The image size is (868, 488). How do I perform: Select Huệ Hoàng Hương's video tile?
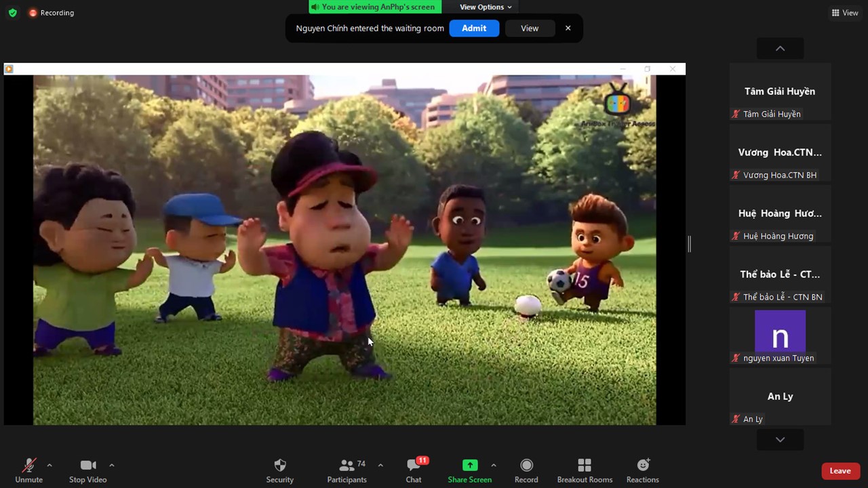point(780,213)
